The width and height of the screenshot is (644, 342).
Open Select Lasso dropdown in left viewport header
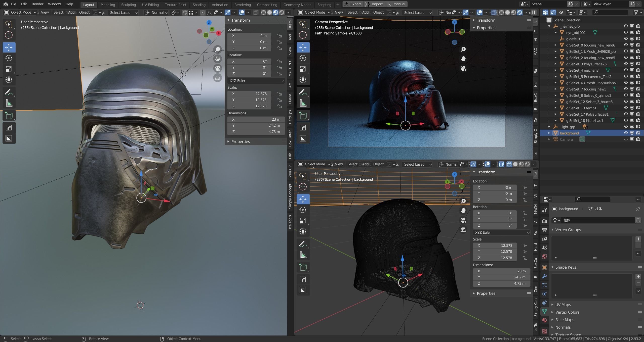pyautogui.click(x=124, y=13)
